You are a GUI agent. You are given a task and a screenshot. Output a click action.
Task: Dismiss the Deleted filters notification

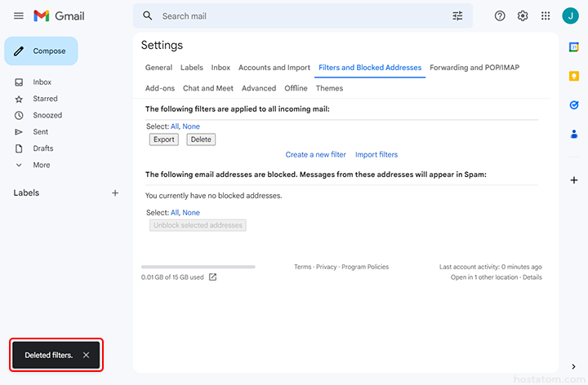pos(87,355)
